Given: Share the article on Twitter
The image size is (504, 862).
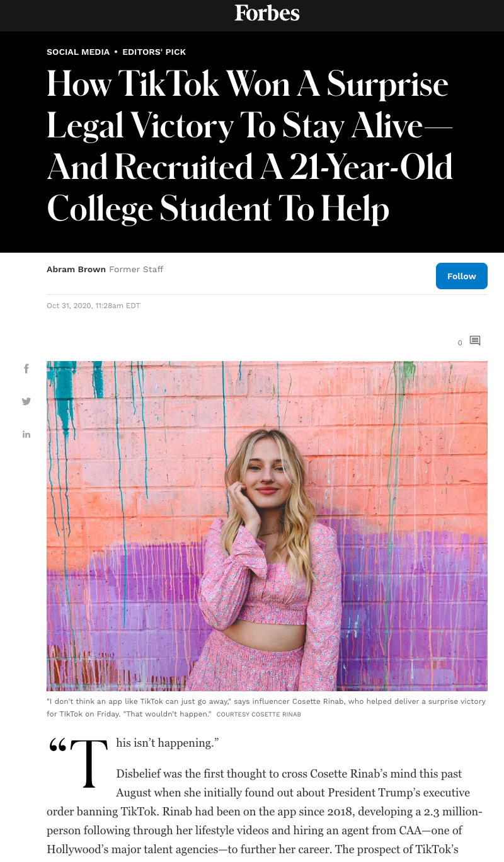Looking at the screenshot, I should coord(26,401).
